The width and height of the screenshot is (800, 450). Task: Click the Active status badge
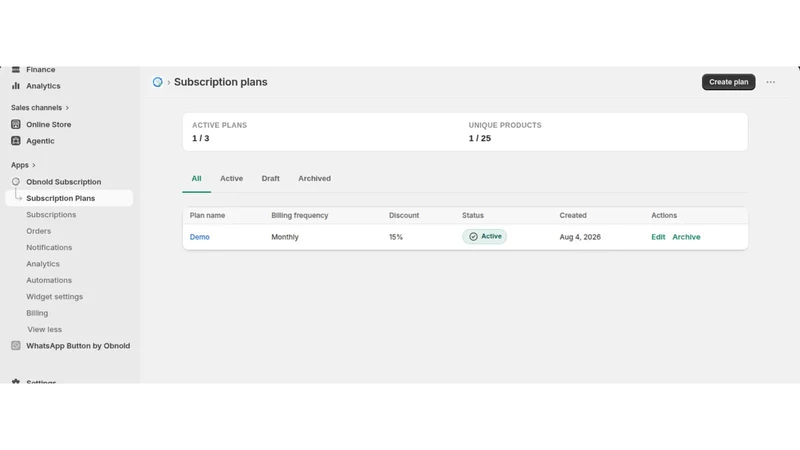(485, 237)
